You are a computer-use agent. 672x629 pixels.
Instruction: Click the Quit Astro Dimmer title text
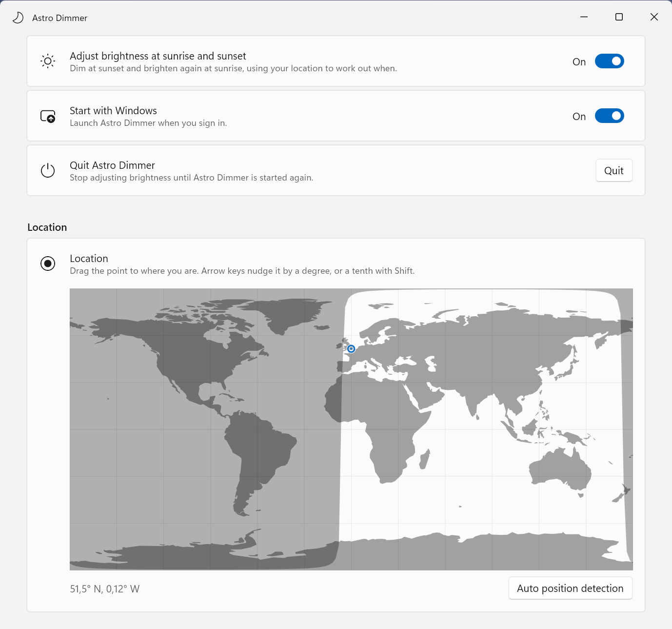tap(113, 165)
